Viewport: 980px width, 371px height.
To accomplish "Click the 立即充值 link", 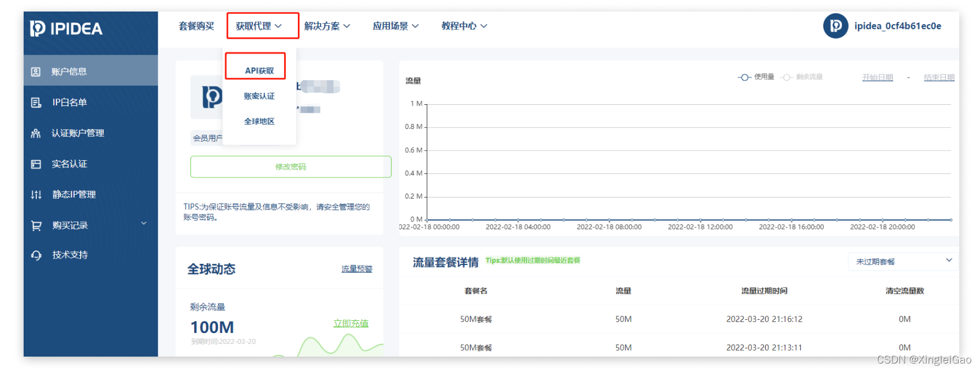I will coord(351,324).
